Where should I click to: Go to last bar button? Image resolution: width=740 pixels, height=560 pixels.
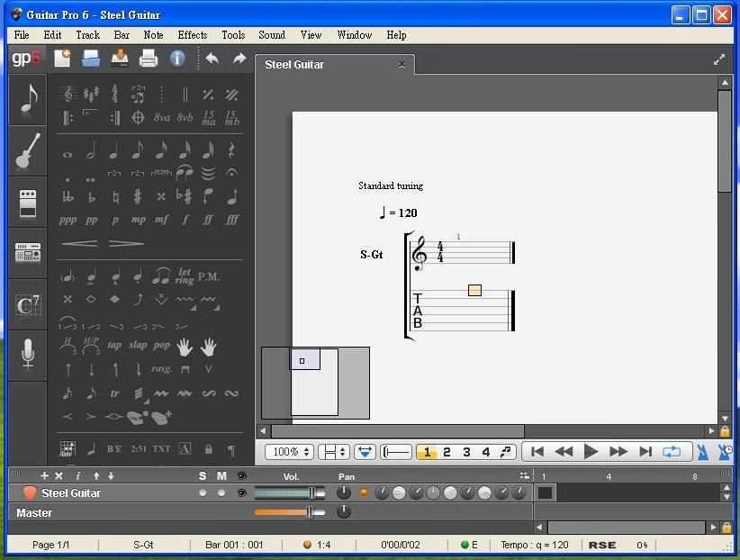(645, 452)
